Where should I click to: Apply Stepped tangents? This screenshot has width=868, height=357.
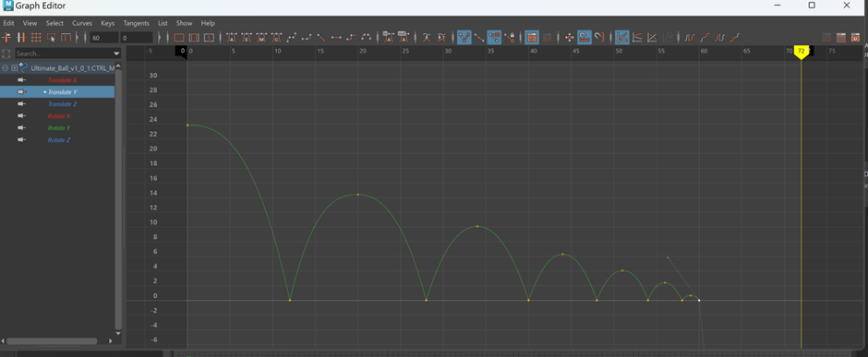click(x=351, y=38)
